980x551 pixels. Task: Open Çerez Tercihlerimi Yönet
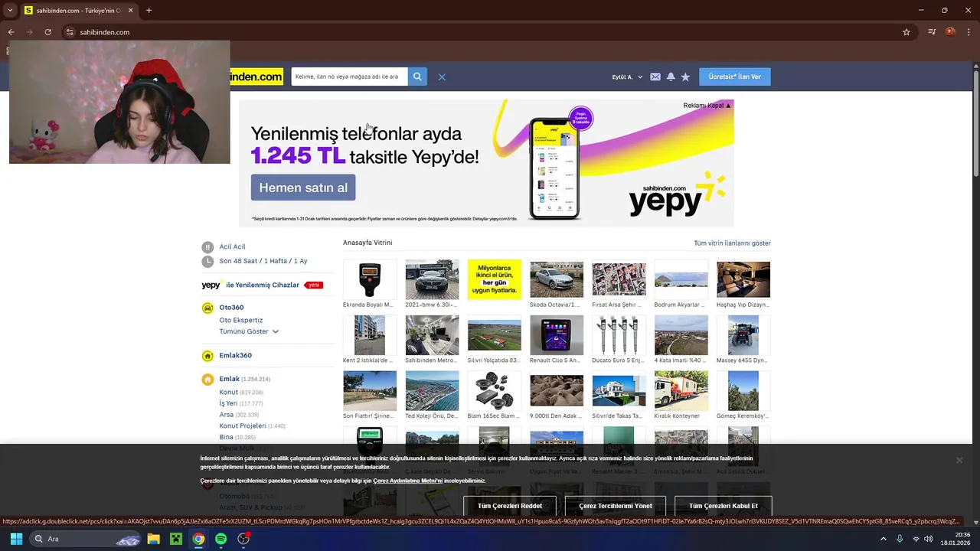[x=616, y=506]
